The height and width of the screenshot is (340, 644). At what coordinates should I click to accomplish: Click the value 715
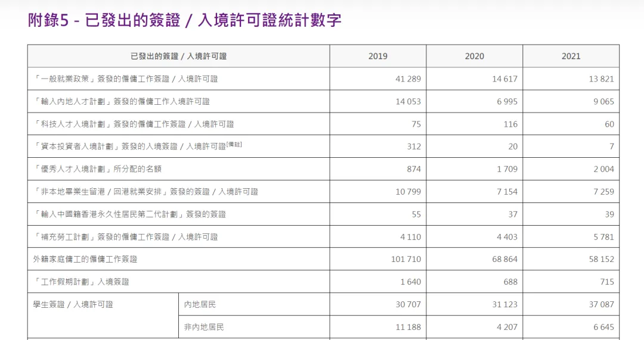607,282
